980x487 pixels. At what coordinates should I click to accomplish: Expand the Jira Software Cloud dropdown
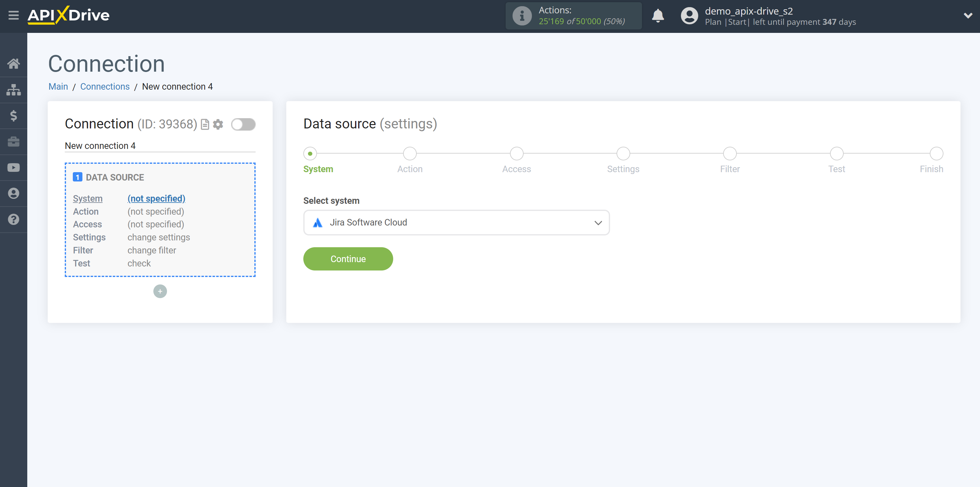(x=597, y=222)
